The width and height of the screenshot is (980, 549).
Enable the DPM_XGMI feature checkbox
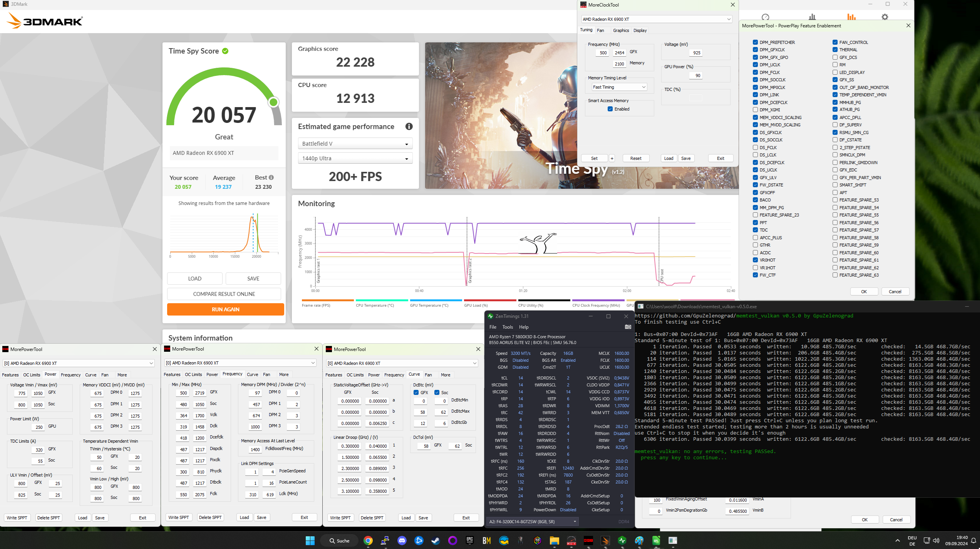tap(755, 110)
